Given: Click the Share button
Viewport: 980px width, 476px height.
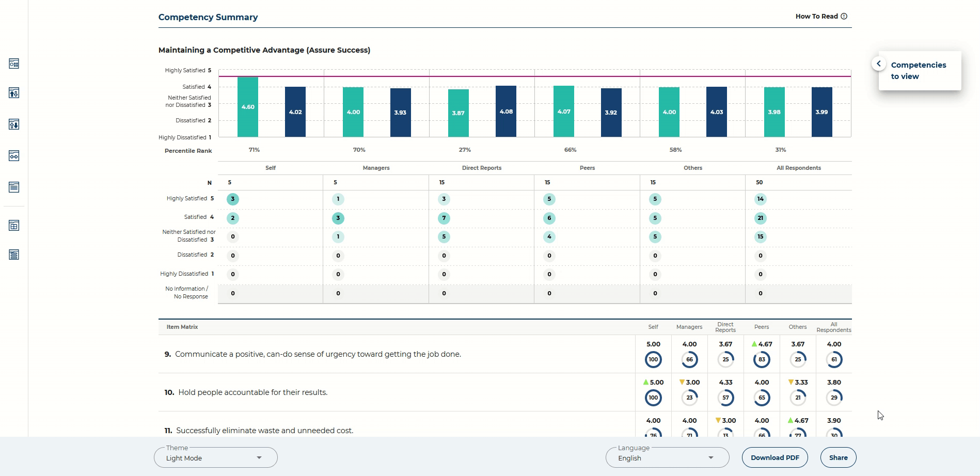Looking at the screenshot, I should [x=839, y=457].
